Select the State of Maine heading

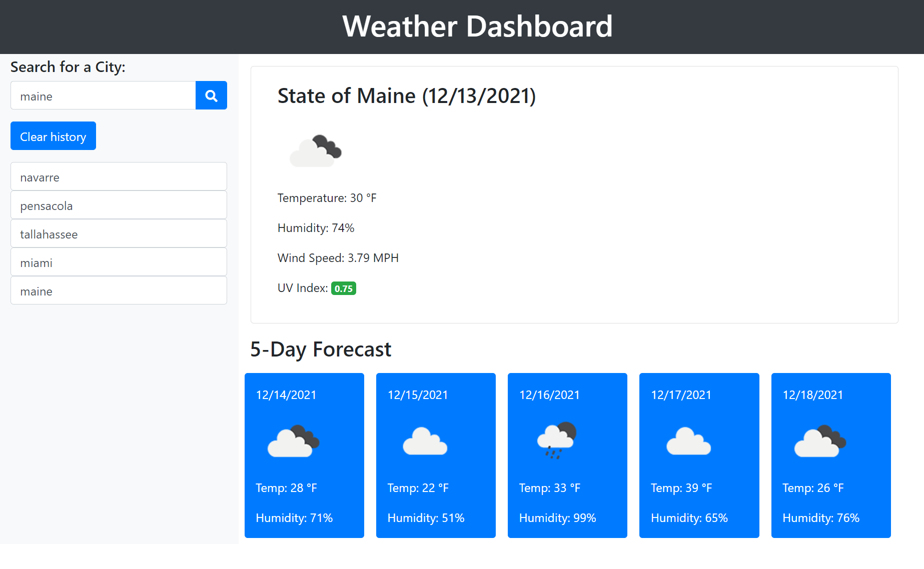click(x=406, y=96)
